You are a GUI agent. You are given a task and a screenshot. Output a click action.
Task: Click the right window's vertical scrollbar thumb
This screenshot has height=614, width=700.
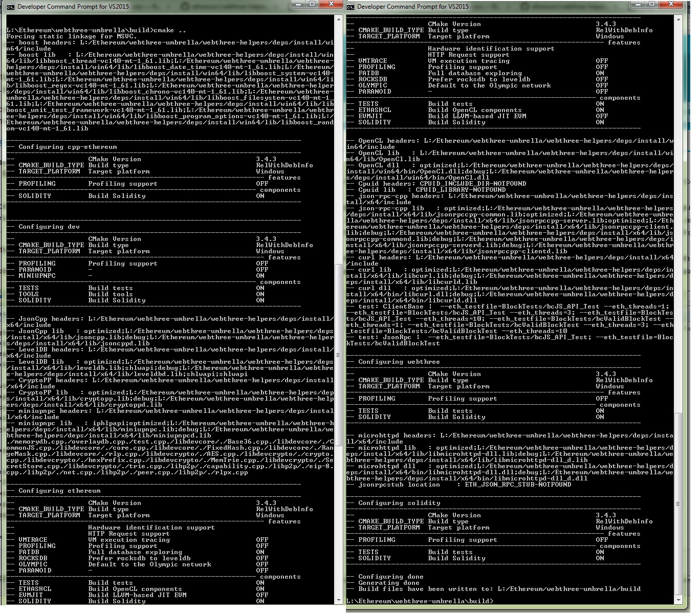678,504
